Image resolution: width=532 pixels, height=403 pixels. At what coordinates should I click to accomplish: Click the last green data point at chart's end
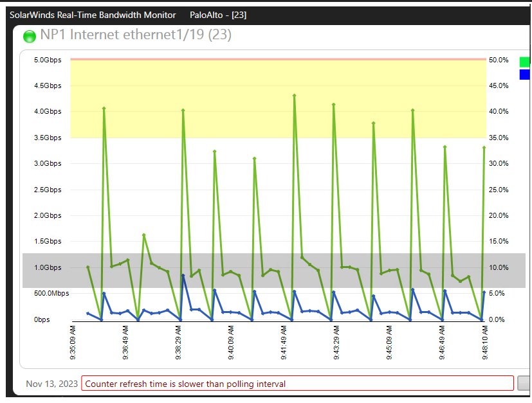coord(484,147)
